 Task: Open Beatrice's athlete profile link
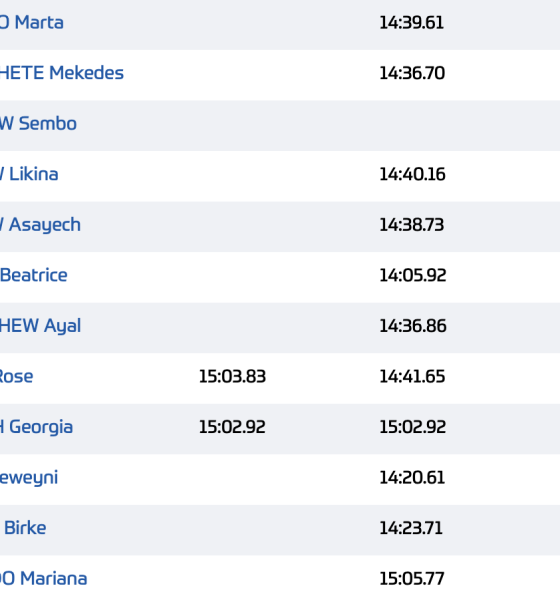click(x=34, y=276)
